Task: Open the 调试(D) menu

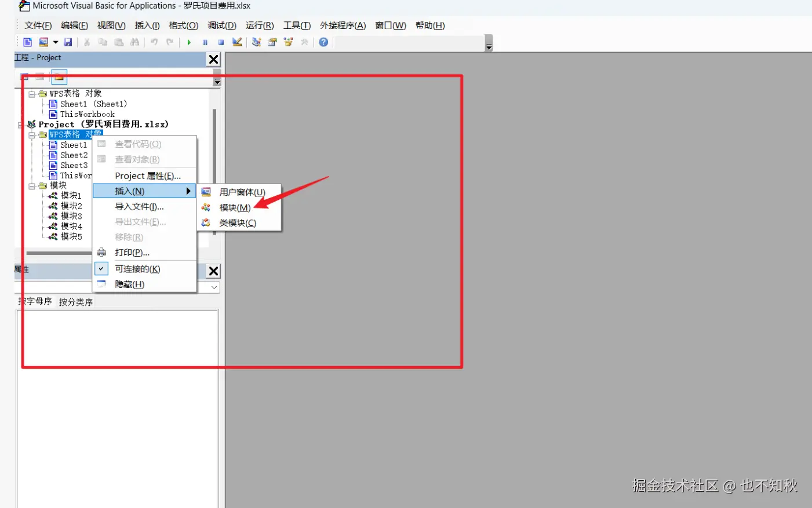Action: pyautogui.click(x=222, y=25)
